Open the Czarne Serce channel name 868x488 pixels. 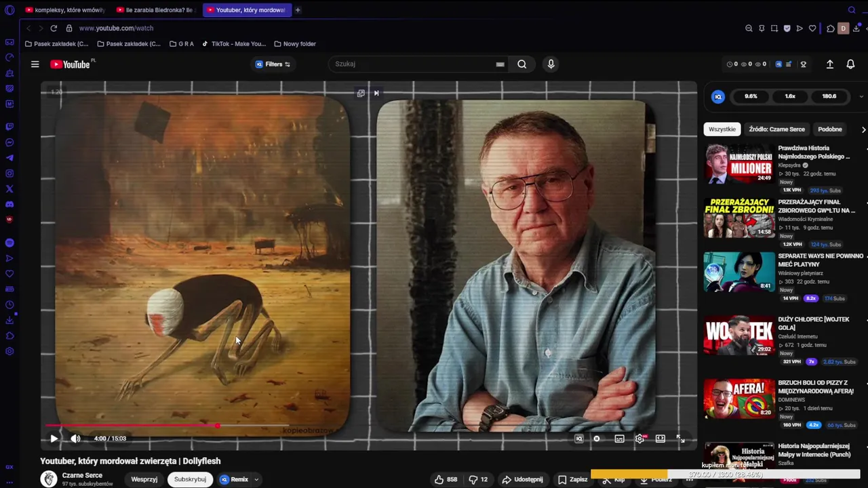click(x=82, y=475)
